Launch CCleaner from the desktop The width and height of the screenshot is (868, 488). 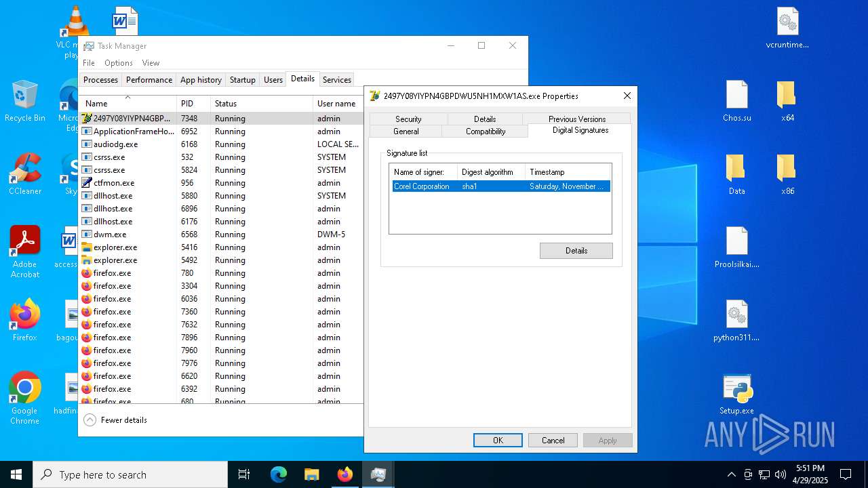point(25,175)
